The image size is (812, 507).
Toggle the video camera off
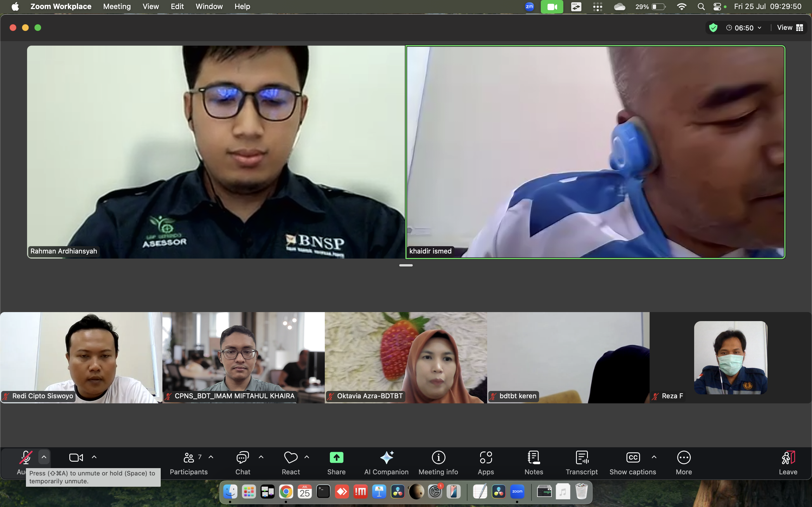point(76,458)
